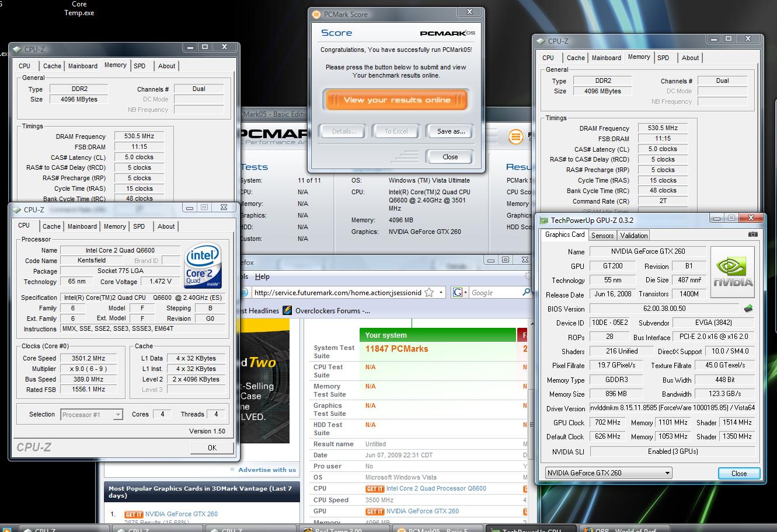Click the camera screenshot icon in GPU-Z
Viewport: 777px width, 532px height.
[752, 235]
